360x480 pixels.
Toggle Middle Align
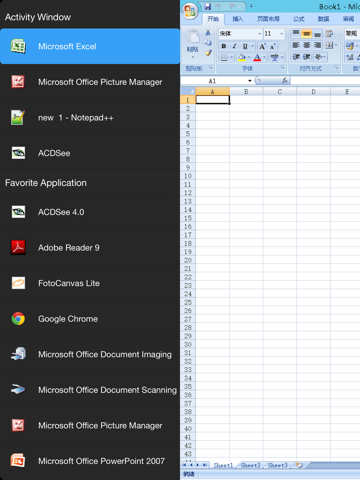[307, 33]
